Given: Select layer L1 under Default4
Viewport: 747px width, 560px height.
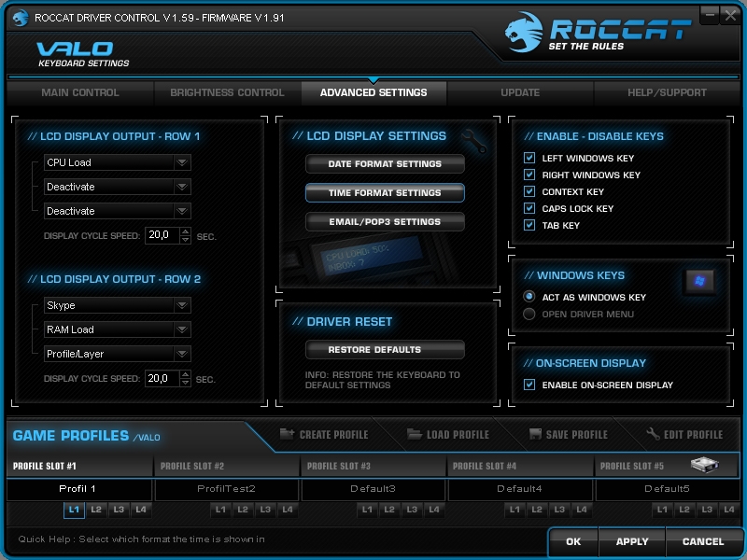Looking at the screenshot, I should point(514,510).
